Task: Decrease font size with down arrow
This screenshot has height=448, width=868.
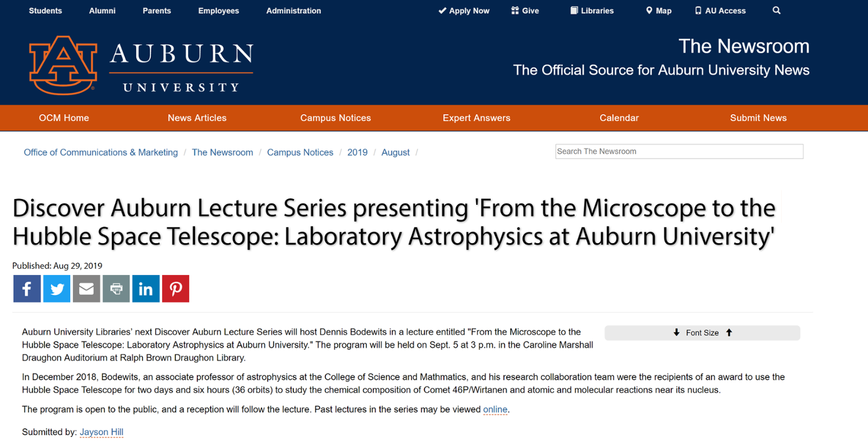Action: coord(676,333)
